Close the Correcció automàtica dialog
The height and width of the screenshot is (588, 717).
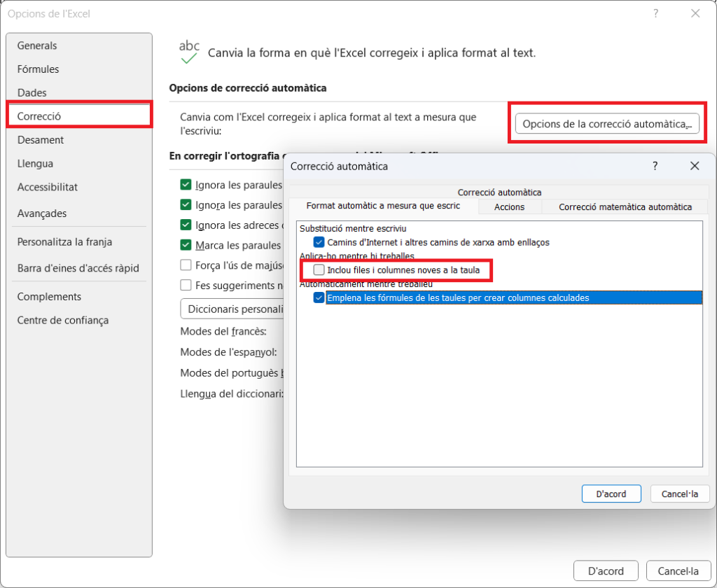(x=695, y=166)
